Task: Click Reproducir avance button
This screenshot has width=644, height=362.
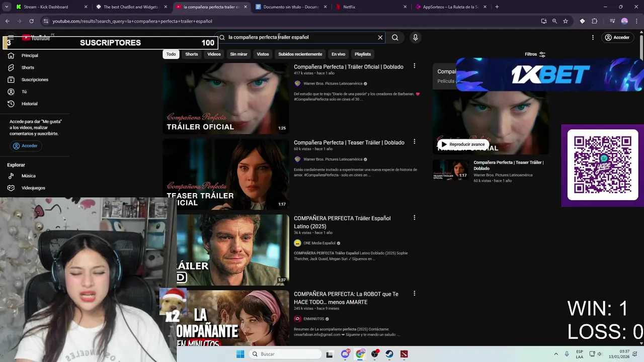Action: 462,144
